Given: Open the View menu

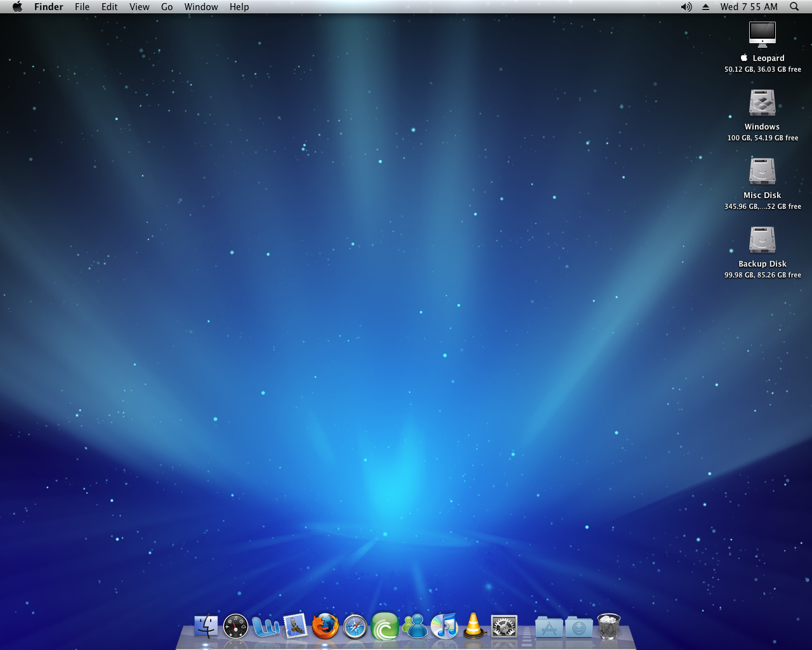Looking at the screenshot, I should pyautogui.click(x=139, y=7).
